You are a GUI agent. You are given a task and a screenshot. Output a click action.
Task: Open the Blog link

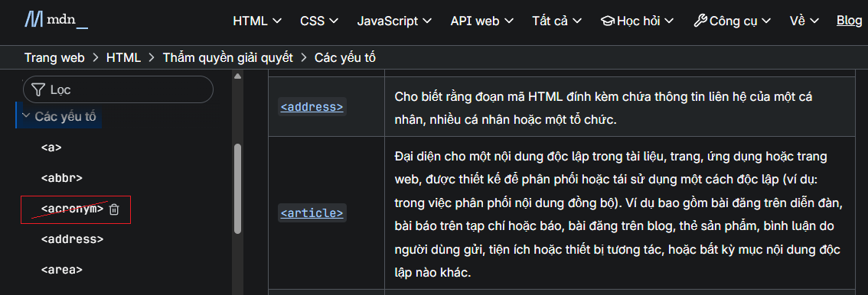[849, 21]
